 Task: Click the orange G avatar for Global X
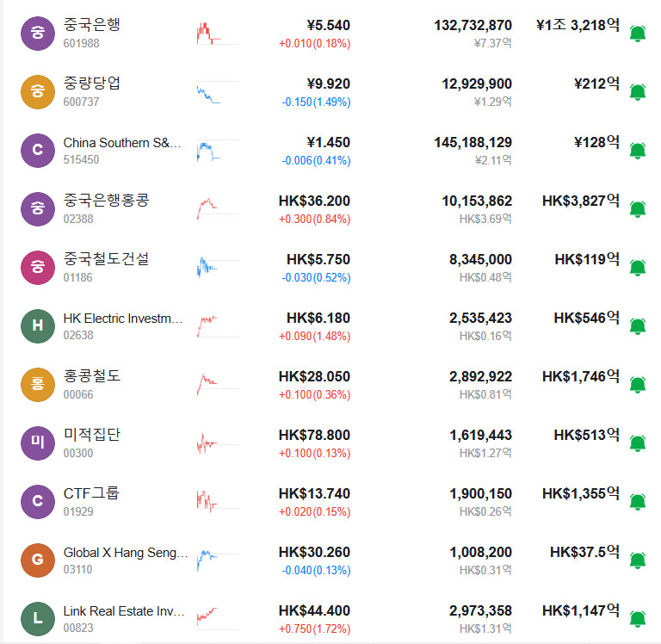(x=37, y=560)
